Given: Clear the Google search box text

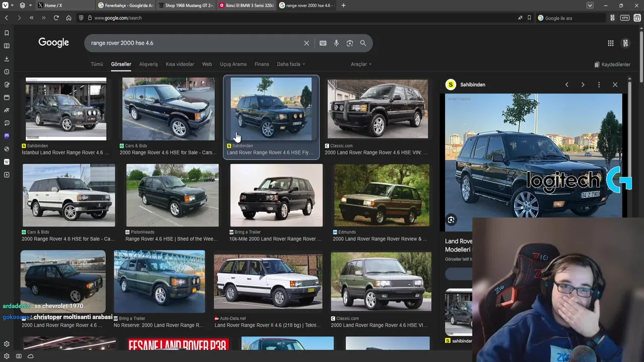Looking at the screenshot, I should (x=306, y=43).
